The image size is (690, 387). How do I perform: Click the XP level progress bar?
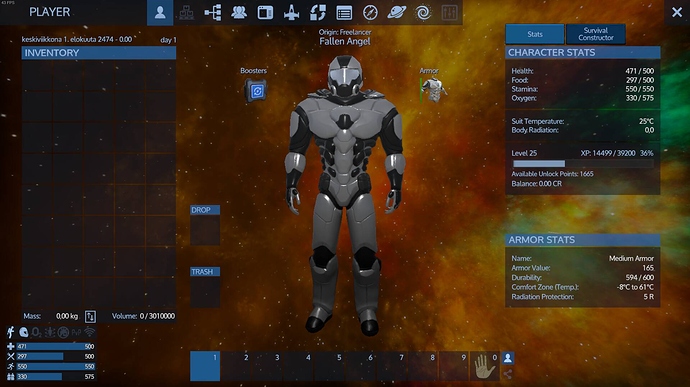point(583,164)
